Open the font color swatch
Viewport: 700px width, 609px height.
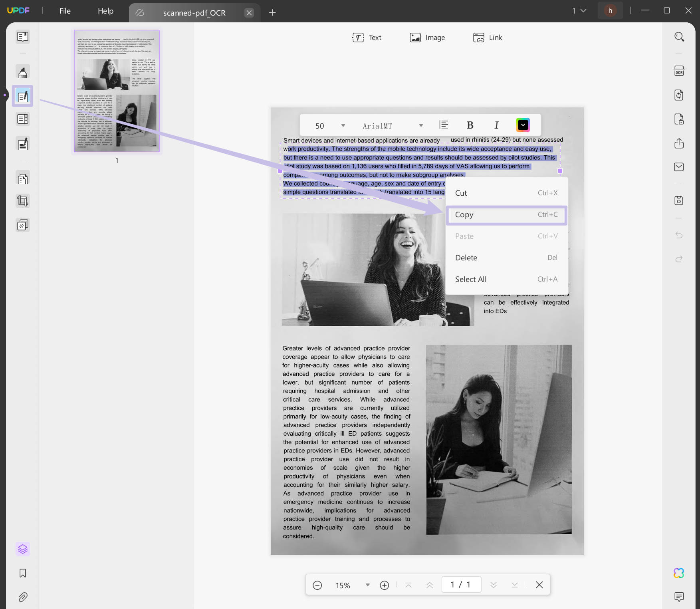tap(523, 125)
